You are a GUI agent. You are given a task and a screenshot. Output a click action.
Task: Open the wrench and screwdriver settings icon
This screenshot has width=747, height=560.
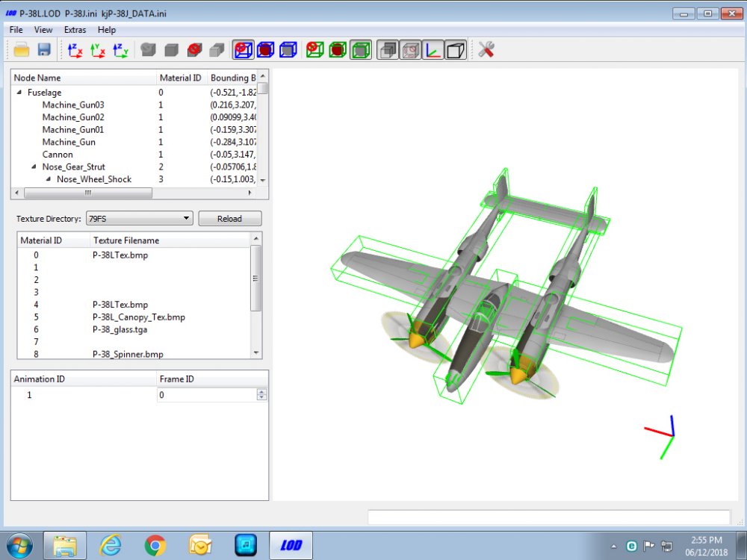(x=486, y=49)
